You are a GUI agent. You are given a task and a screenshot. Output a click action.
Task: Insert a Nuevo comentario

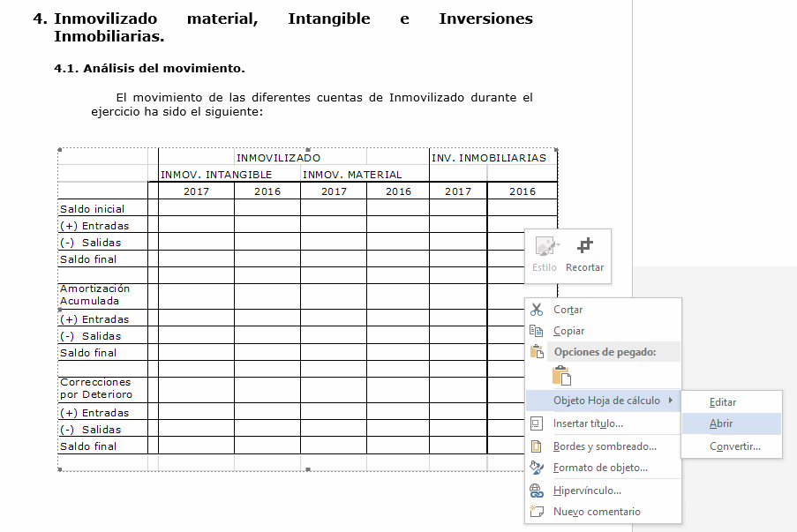[596, 512]
